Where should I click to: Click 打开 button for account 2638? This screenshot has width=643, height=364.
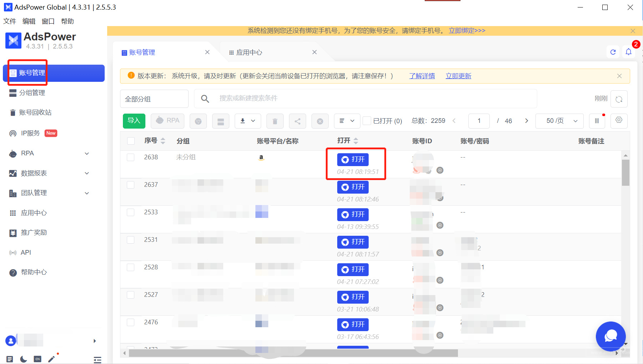pyautogui.click(x=353, y=159)
